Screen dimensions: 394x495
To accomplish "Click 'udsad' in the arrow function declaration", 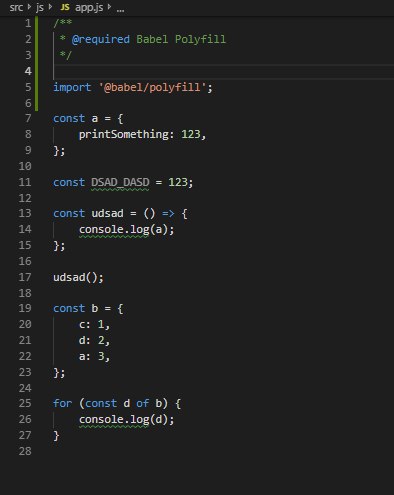I will (107, 213).
